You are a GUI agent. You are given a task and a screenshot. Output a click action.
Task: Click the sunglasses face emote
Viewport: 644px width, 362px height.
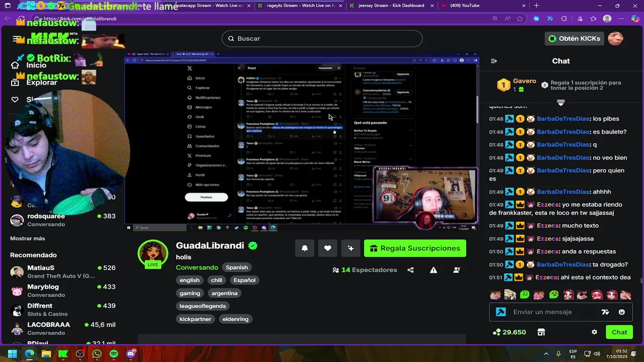[583, 295]
